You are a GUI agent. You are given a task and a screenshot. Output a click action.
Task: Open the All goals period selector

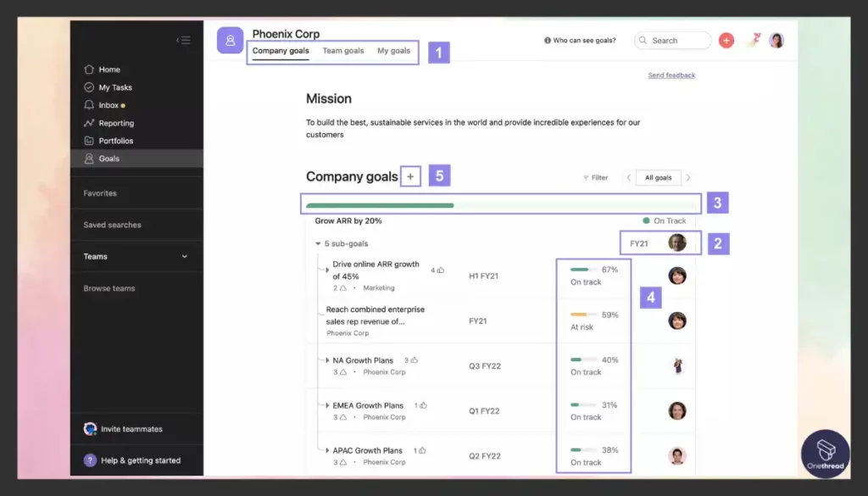pyautogui.click(x=658, y=178)
